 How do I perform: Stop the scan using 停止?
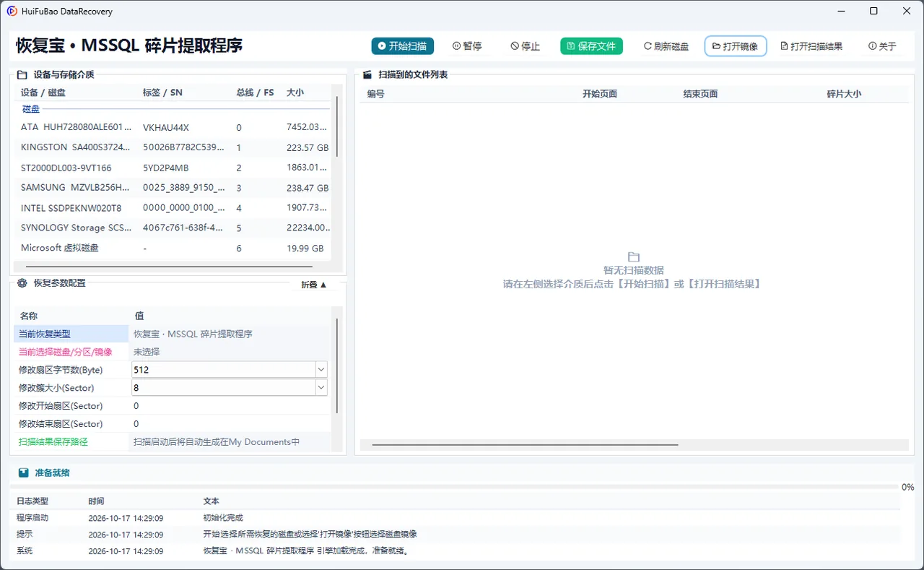526,46
